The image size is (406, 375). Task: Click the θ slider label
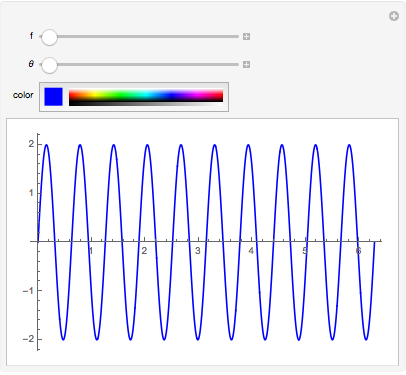pyautogui.click(x=31, y=64)
